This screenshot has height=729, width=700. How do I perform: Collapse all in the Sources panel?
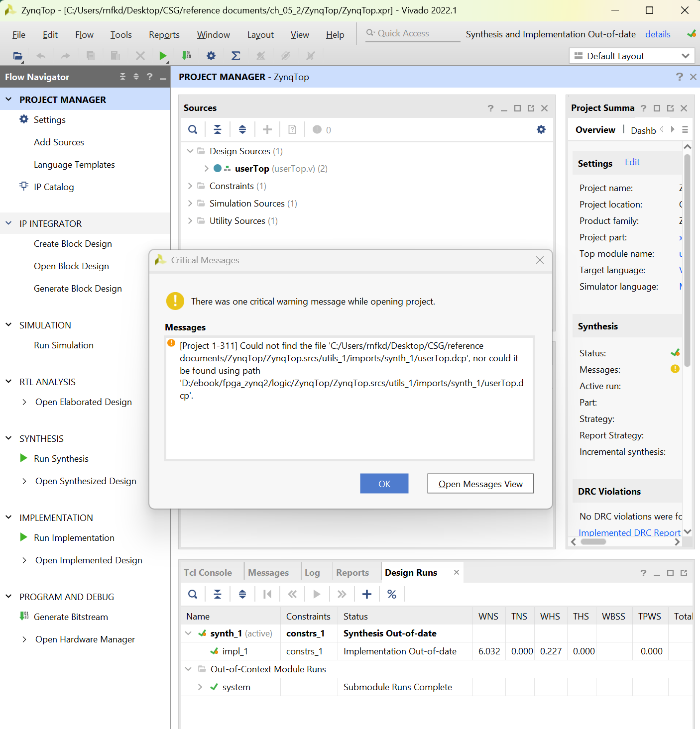coord(218,130)
